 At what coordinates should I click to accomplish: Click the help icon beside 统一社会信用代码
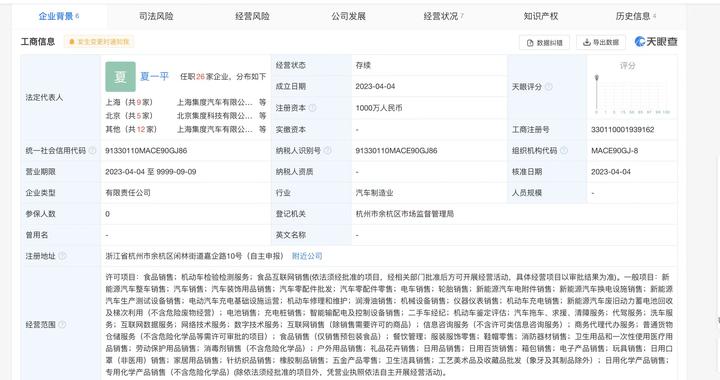pyautogui.click(x=92, y=151)
